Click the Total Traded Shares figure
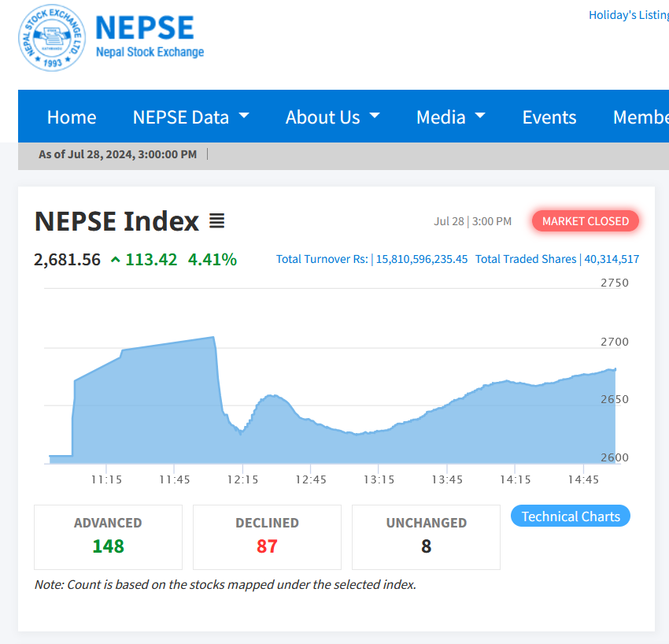 [x=611, y=259]
